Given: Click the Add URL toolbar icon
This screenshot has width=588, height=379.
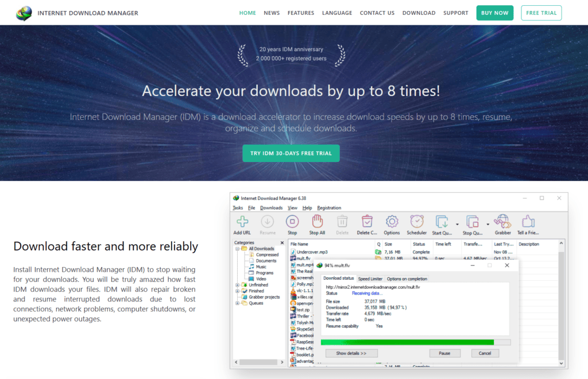Looking at the screenshot, I should click(242, 222).
